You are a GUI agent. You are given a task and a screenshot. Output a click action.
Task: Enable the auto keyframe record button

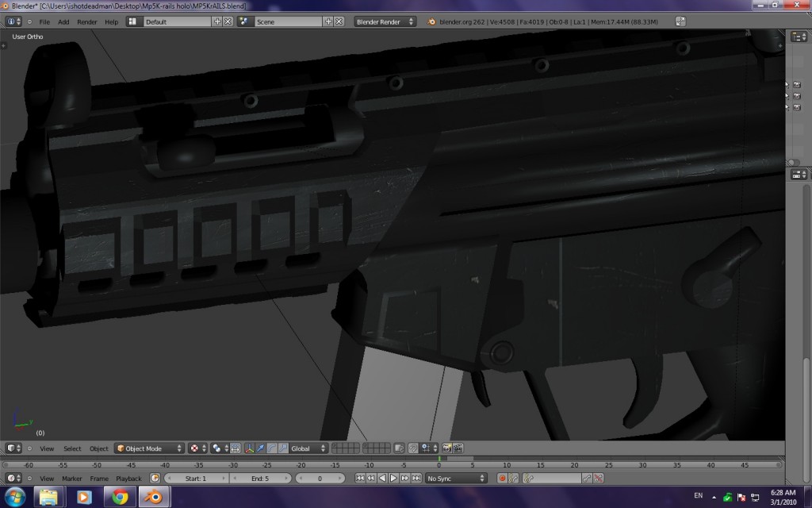pyautogui.click(x=503, y=479)
